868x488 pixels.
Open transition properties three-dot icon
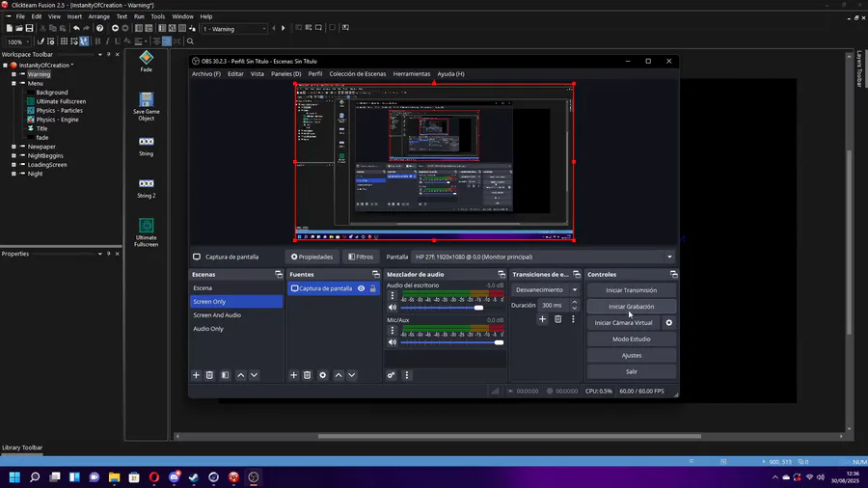coord(573,319)
